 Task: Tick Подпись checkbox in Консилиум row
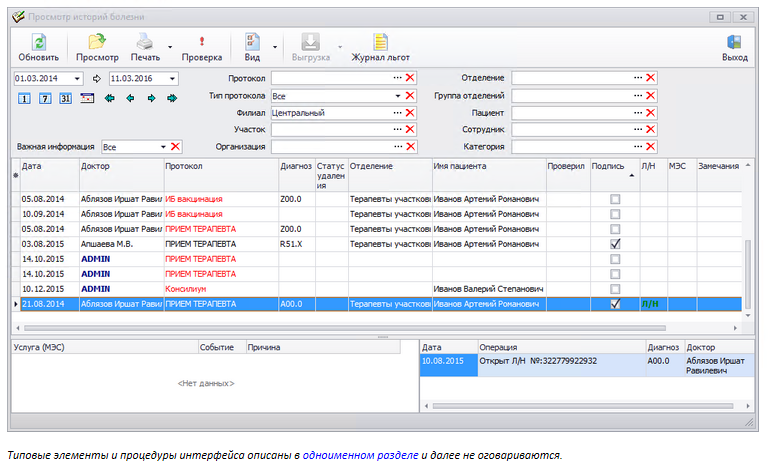[x=615, y=288]
